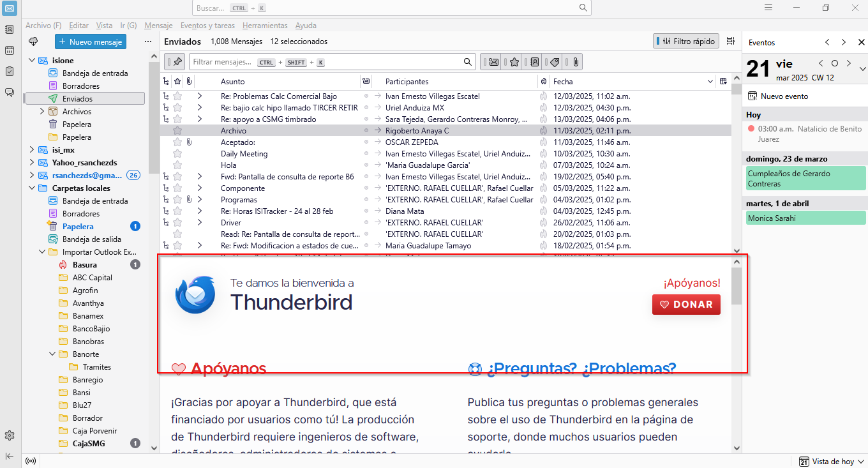Viewport: 868px width, 468px height.
Task: Click magnifier in Filtrar mensajes box
Action: (467, 62)
